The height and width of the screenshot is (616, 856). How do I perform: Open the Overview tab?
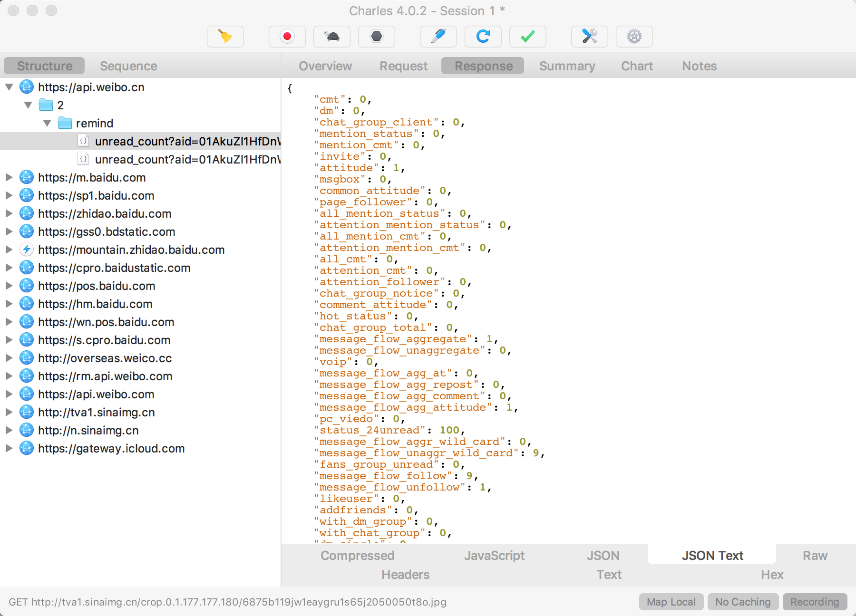coord(325,66)
